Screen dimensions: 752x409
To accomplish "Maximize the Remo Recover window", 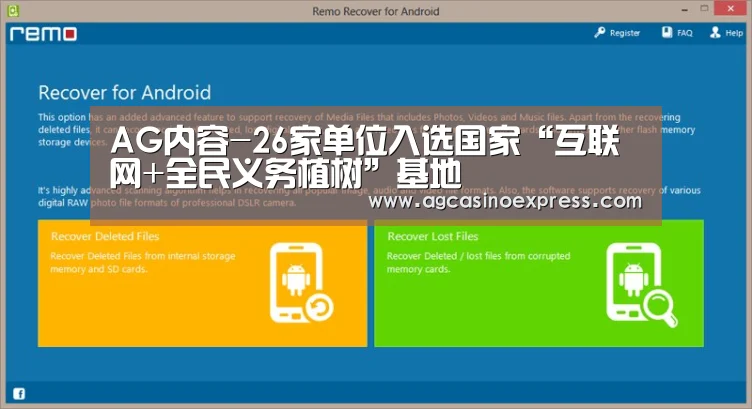I will coord(704,8).
